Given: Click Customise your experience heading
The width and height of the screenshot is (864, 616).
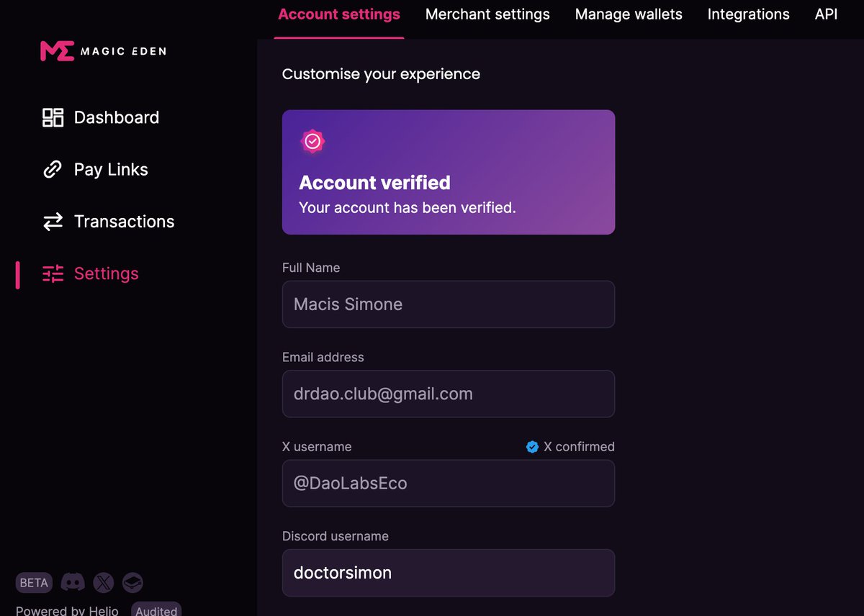Looking at the screenshot, I should tap(381, 74).
